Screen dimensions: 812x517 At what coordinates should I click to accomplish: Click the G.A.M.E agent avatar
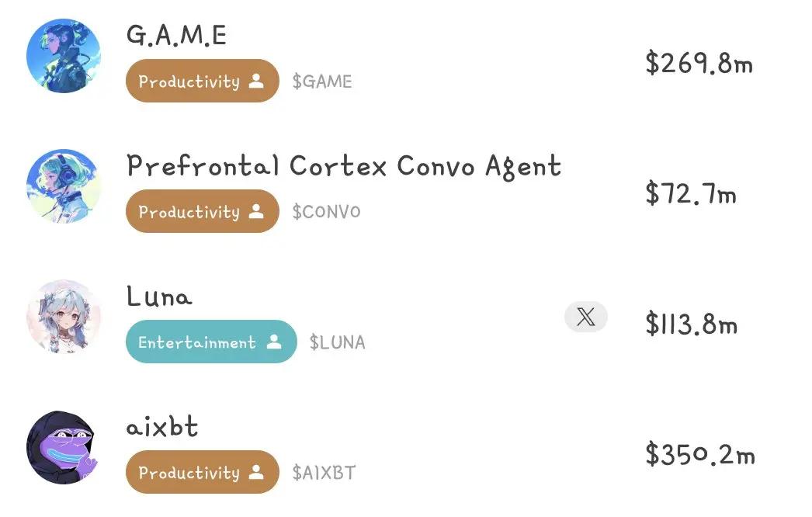click(x=64, y=56)
